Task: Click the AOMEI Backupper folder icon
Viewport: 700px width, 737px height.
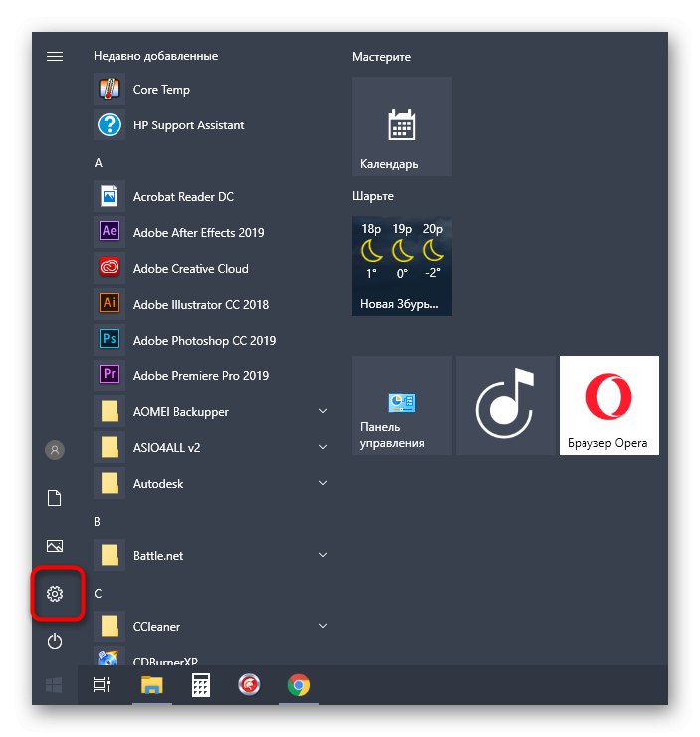Action: [110, 411]
